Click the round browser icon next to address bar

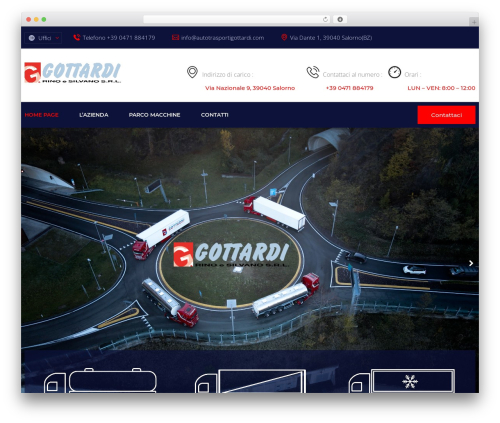coord(340,19)
